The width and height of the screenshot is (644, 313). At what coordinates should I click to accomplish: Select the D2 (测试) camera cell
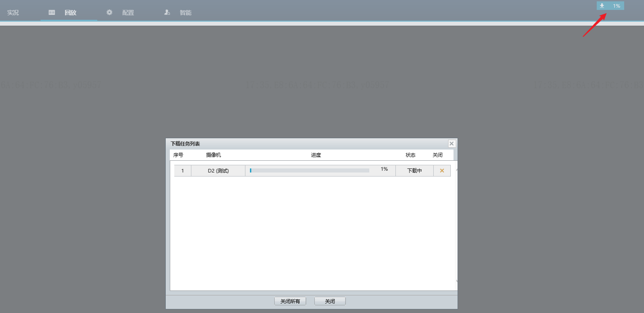(x=218, y=171)
